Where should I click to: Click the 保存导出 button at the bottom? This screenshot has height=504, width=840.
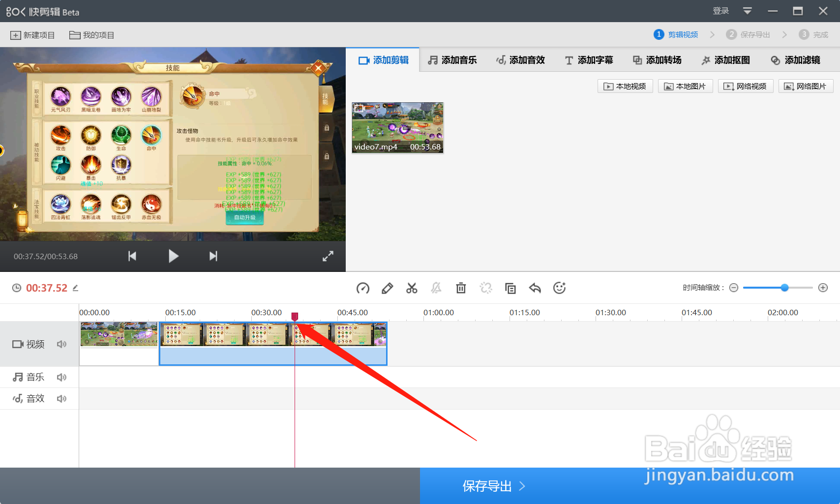487,486
